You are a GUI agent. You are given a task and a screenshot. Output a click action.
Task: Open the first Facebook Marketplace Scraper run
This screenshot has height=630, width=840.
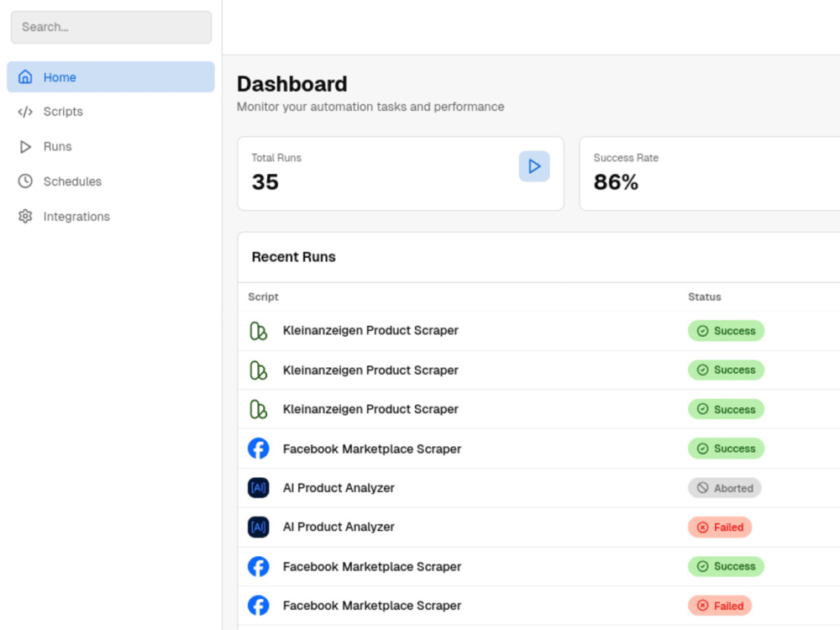point(372,449)
